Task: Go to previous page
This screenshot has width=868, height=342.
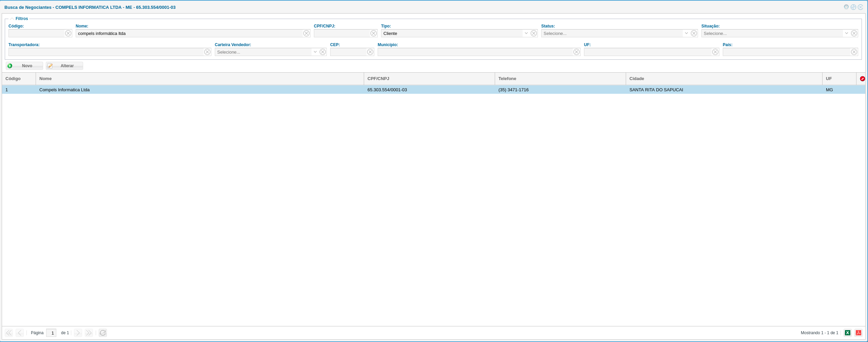Action: [x=20, y=333]
